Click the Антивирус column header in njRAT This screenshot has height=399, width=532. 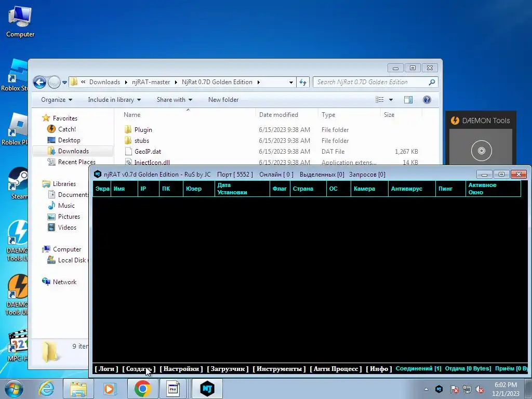pos(411,189)
